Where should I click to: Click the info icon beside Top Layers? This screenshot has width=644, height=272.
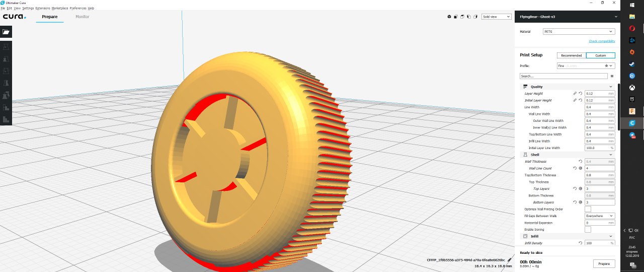click(x=580, y=188)
